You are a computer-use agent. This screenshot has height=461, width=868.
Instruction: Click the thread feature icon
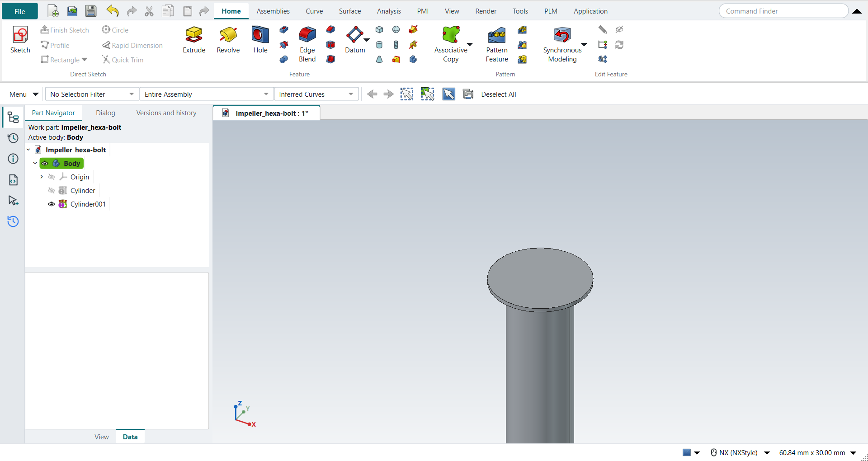(x=396, y=45)
